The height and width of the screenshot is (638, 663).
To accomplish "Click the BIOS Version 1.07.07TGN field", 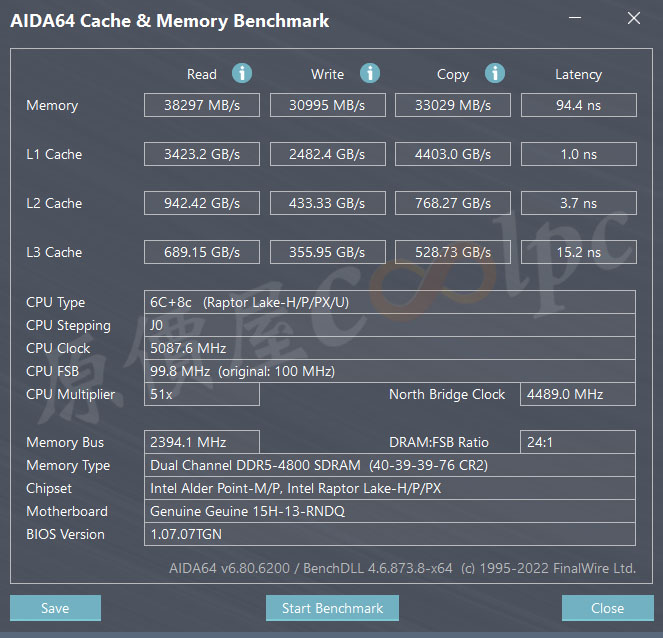I will pos(390,534).
